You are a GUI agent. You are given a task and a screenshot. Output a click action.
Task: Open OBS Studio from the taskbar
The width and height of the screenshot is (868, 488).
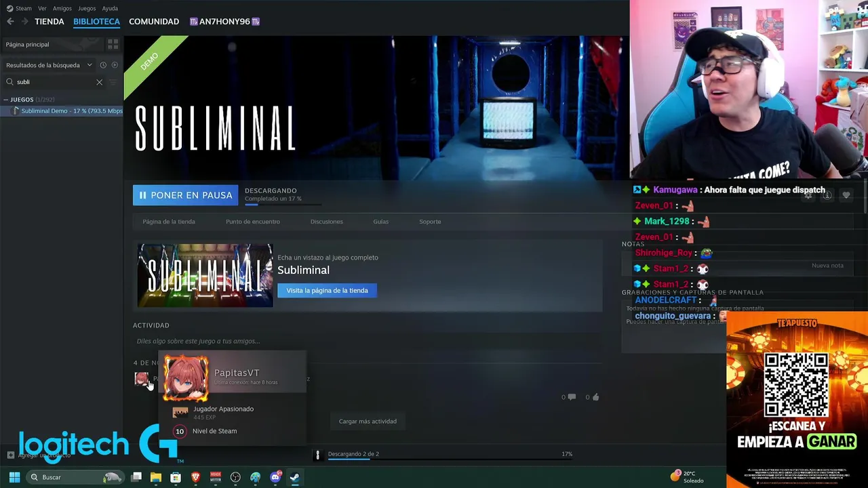235,477
